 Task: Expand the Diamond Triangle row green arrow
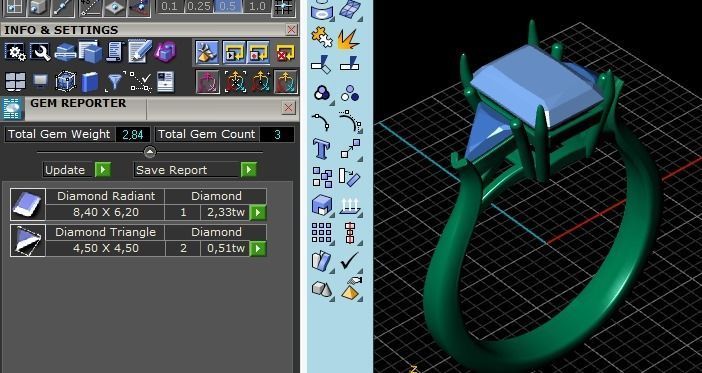[258, 249]
